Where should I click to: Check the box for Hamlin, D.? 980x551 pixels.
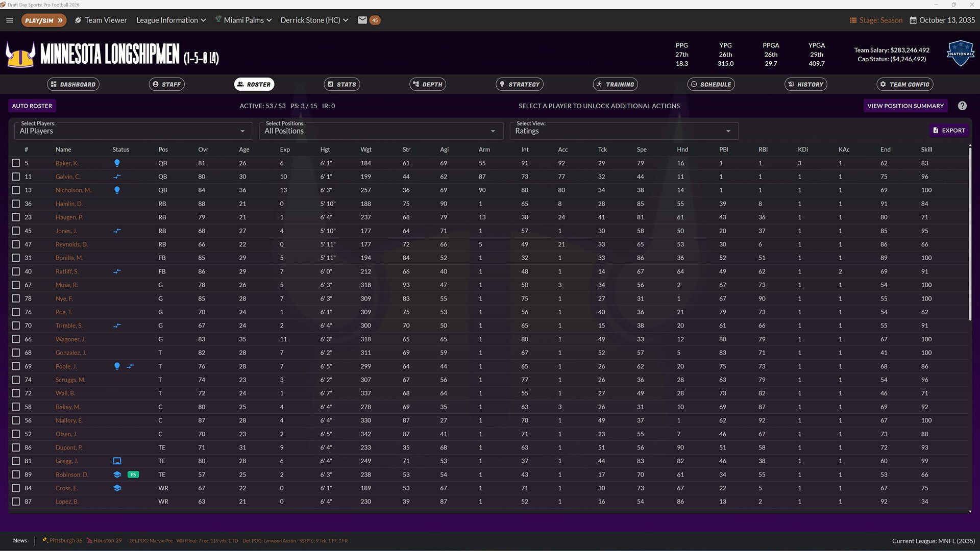point(16,204)
